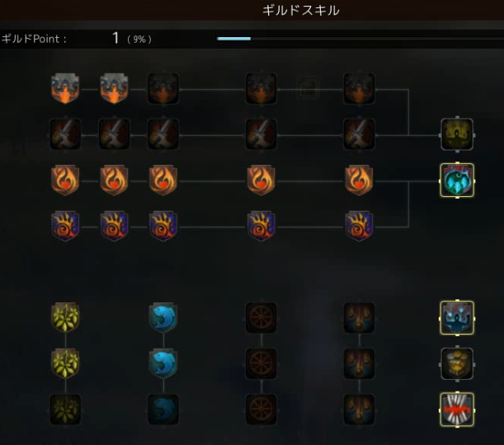Choose the topmost blue fish skill icon
Screen dimensions: 504x445
[x=163, y=317]
